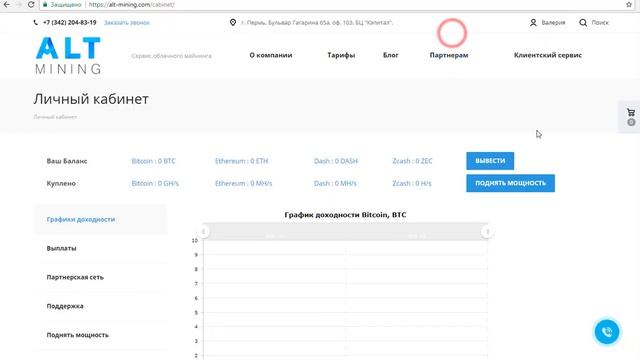640x360 pixels.
Task: Bookmark the page with the star icon
Action: (x=629, y=4)
